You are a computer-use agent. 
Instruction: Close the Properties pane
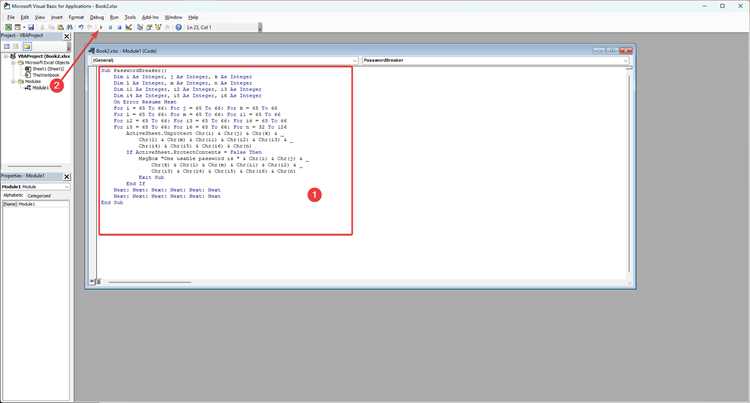click(x=67, y=176)
